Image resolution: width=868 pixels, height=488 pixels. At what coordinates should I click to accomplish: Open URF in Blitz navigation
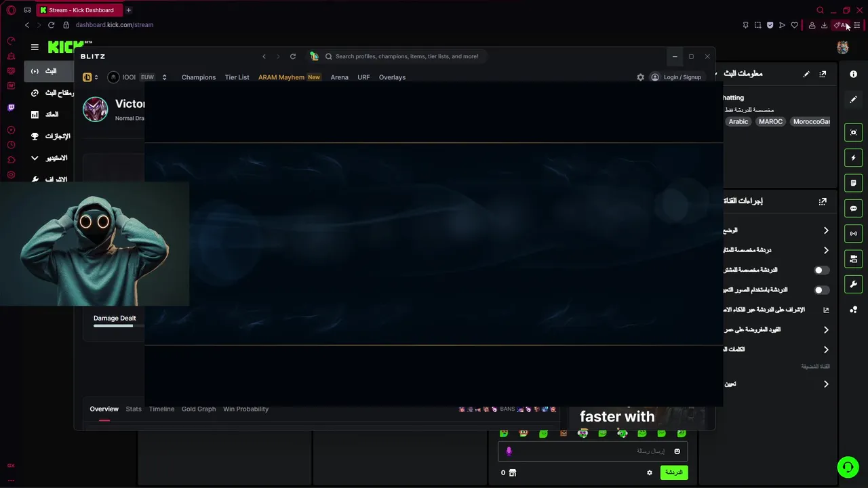(x=363, y=77)
